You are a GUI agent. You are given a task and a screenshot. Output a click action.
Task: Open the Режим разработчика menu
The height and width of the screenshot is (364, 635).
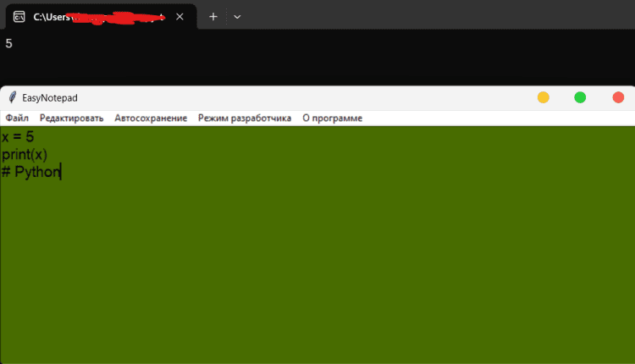[x=245, y=119]
